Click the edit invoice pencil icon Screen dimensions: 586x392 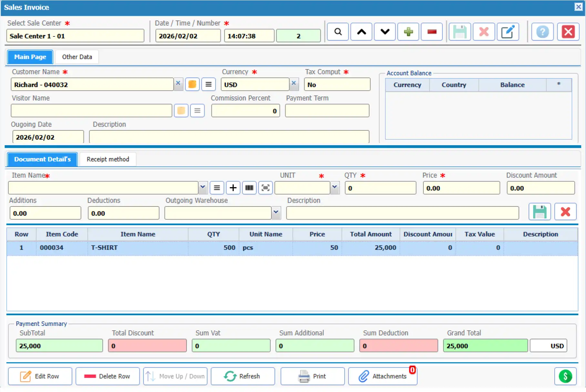508,32
